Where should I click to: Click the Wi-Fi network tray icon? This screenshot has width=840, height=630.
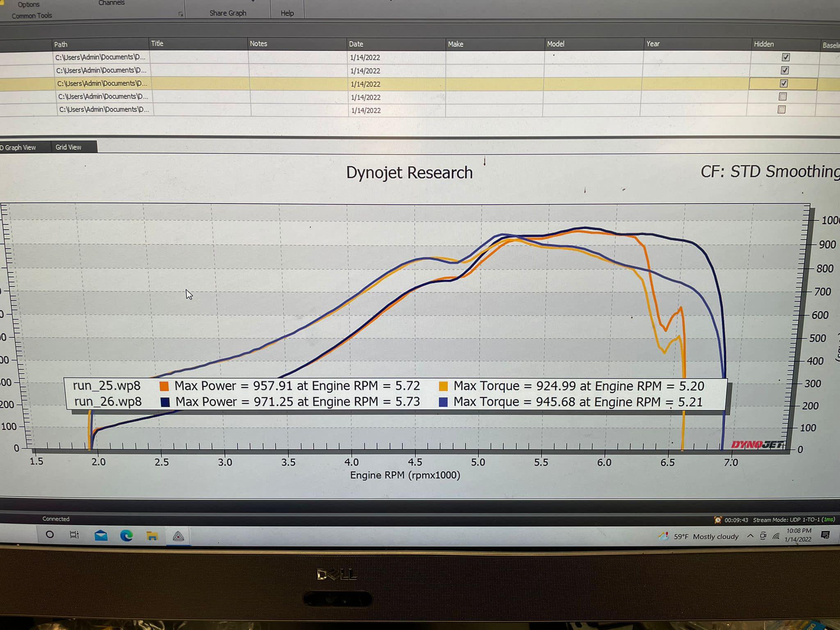(776, 536)
